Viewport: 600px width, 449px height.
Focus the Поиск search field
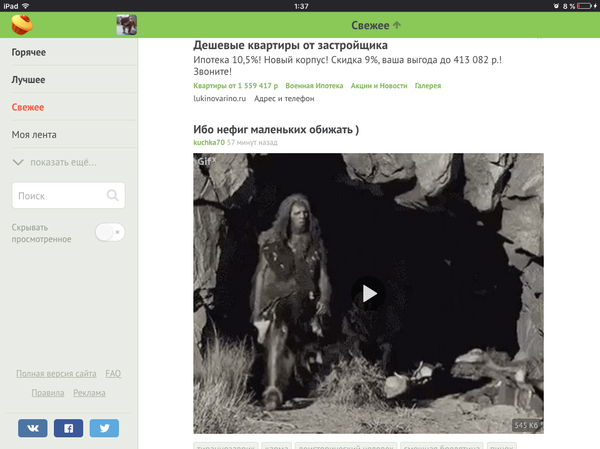click(68, 195)
